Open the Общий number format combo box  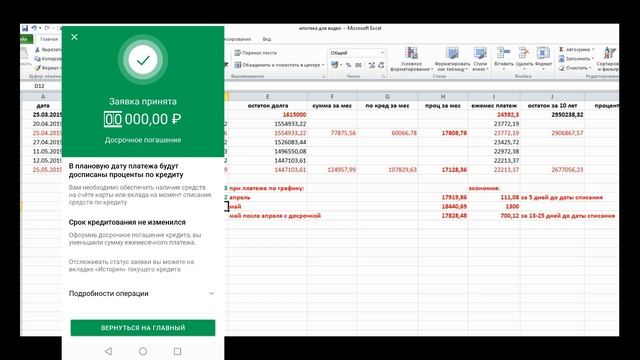(x=356, y=53)
